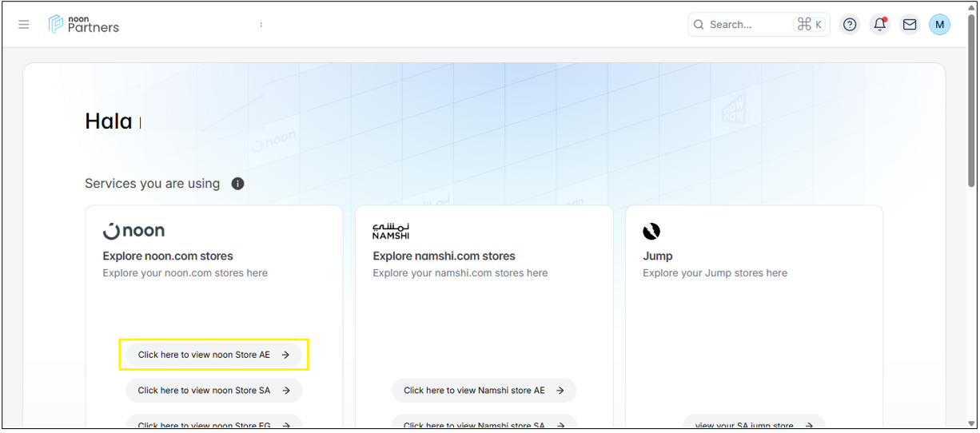The image size is (980, 433).
Task: Open the view your SA jump store button
Action: 753,424
